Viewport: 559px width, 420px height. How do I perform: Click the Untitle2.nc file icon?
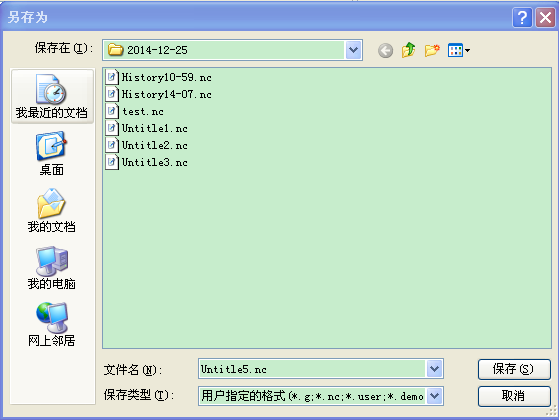coord(112,145)
